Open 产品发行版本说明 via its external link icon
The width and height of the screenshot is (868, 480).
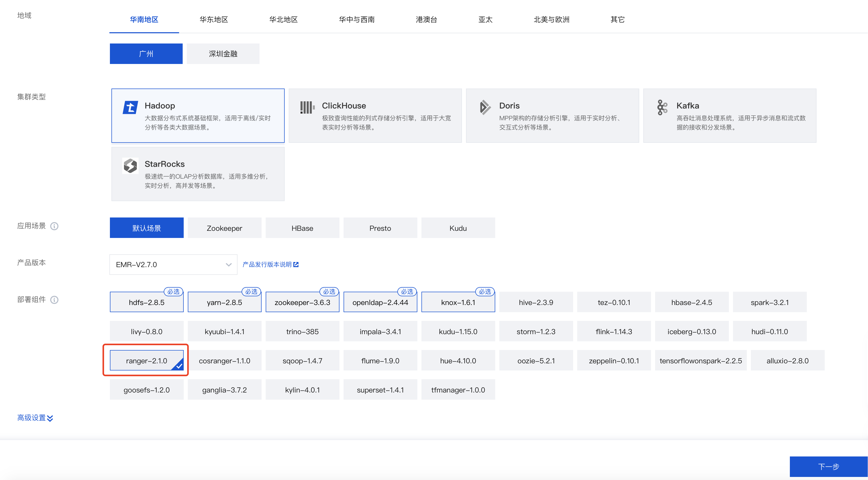pos(296,264)
